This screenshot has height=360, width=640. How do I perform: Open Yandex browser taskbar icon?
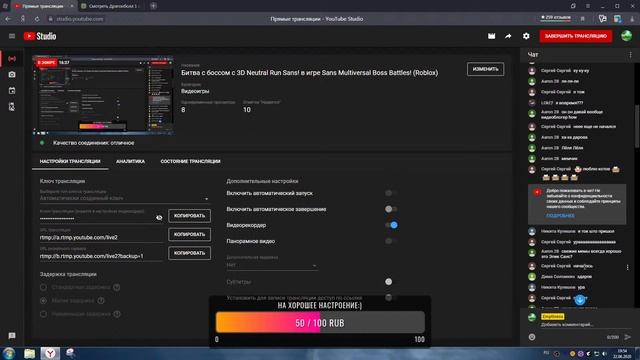[50, 353]
